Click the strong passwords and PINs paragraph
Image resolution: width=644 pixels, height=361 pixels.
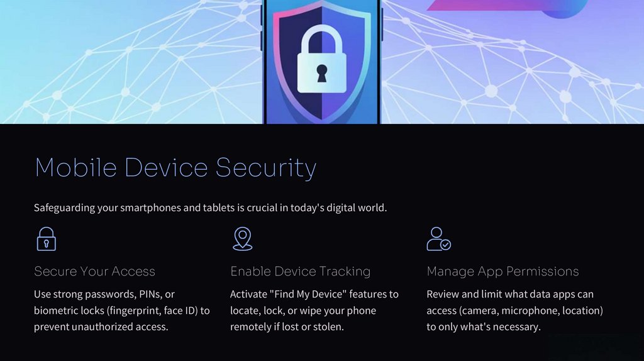tap(121, 311)
